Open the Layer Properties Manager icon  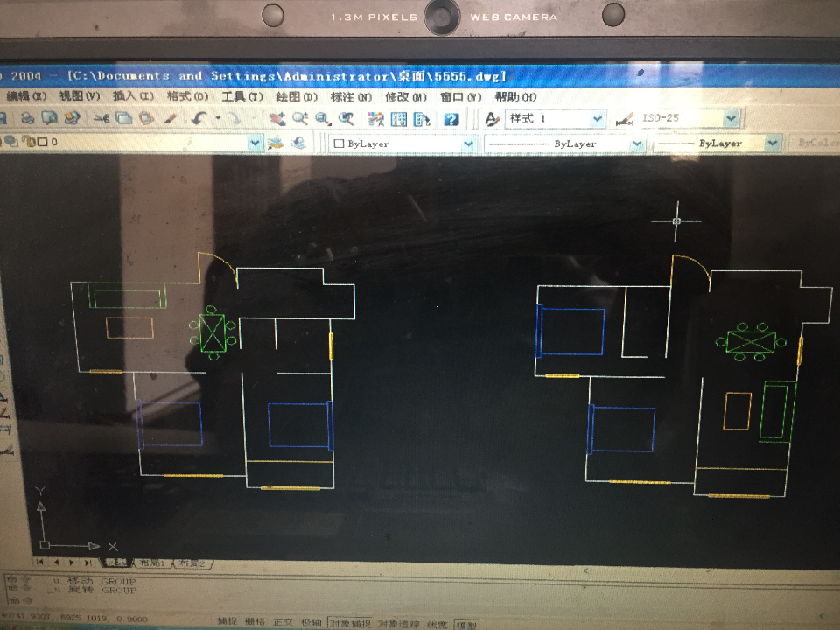click(276, 143)
